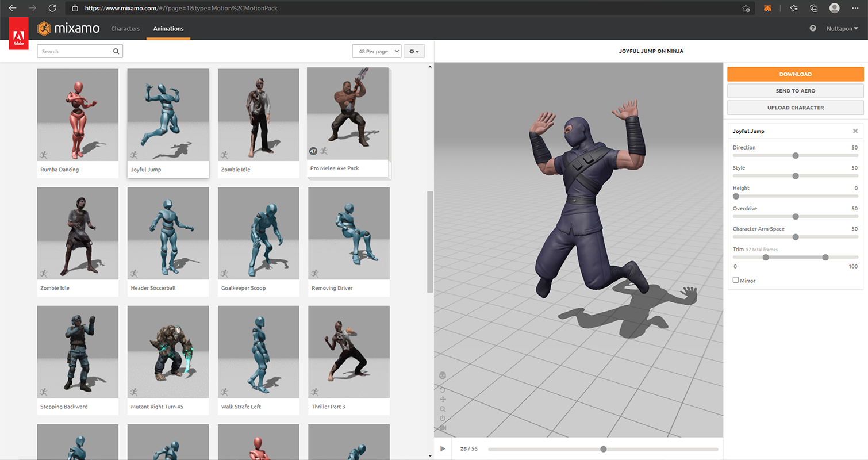Switch to the Characters tab
This screenshot has height=460, width=868.
click(x=125, y=29)
